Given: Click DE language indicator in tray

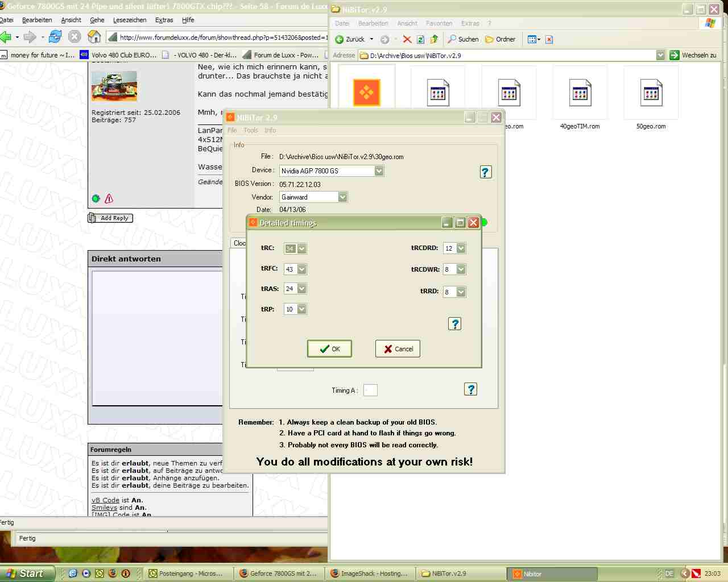Looking at the screenshot, I should pyautogui.click(x=669, y=573).
